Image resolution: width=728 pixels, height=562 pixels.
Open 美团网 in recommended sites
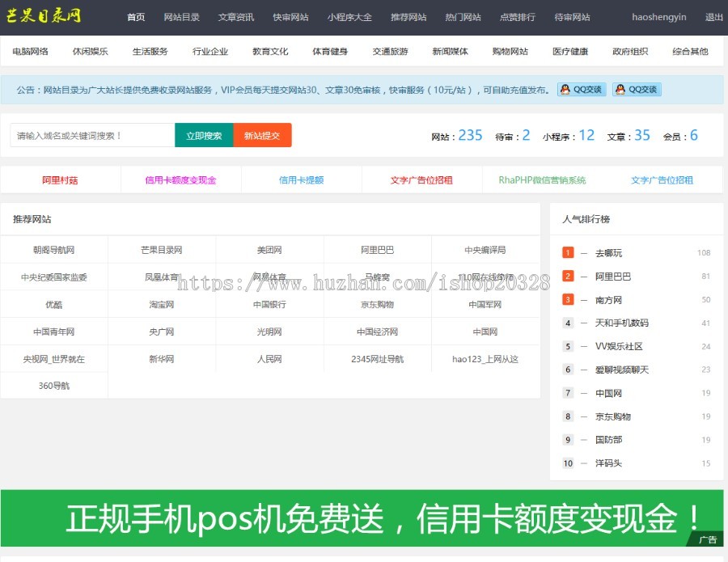point(269,250)
